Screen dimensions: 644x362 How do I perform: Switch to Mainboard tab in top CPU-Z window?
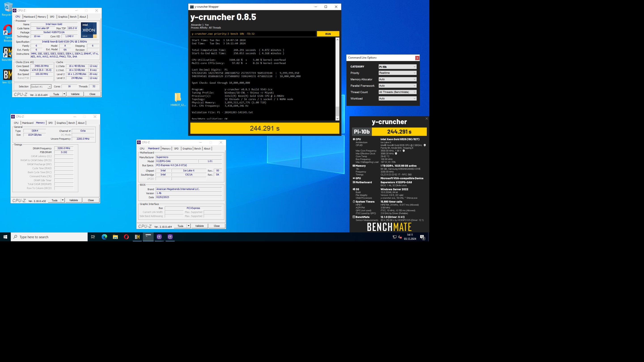29,17
